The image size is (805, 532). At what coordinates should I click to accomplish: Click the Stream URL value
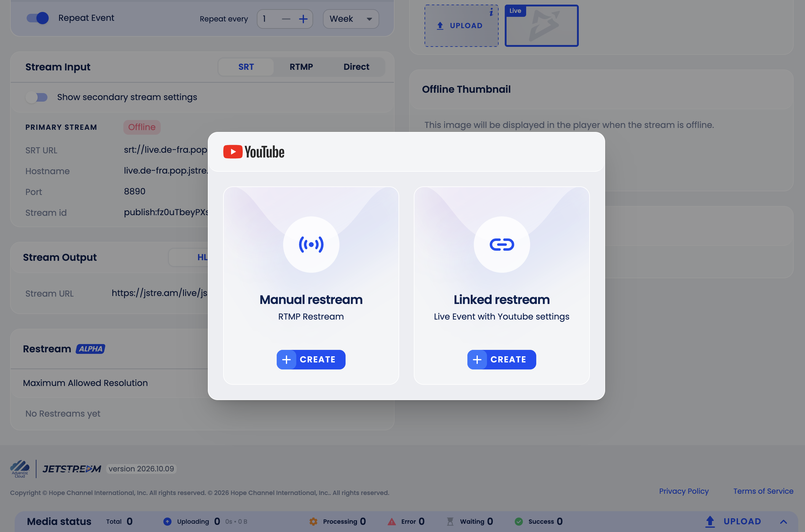tap(159, 293)
